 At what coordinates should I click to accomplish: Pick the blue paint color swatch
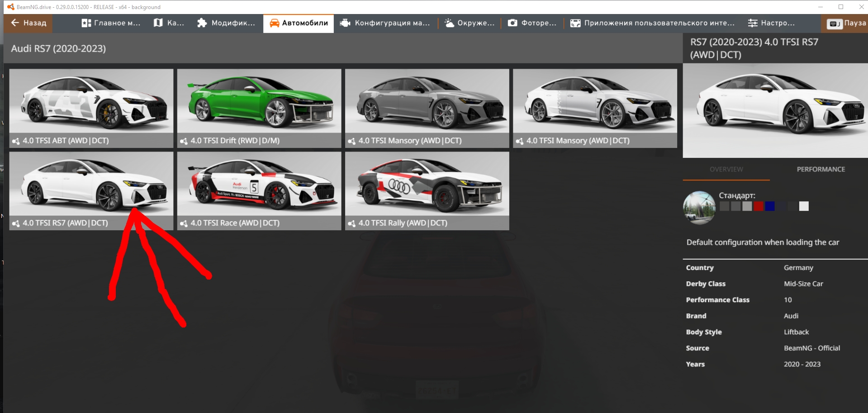pyautogui.click(x=770, y=206)
